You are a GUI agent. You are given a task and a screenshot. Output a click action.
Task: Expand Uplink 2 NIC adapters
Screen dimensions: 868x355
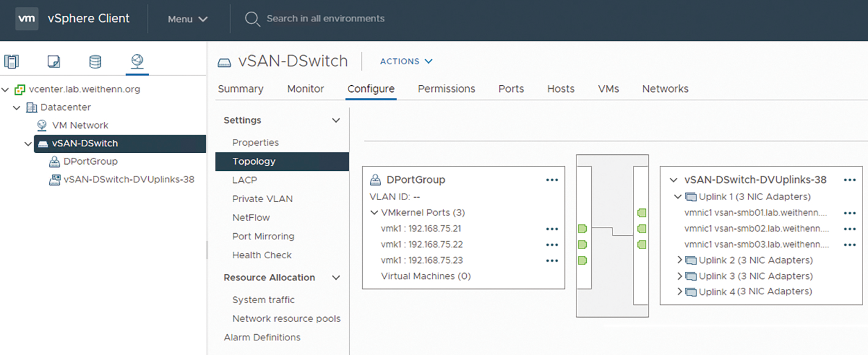click(x=679, y=260)
